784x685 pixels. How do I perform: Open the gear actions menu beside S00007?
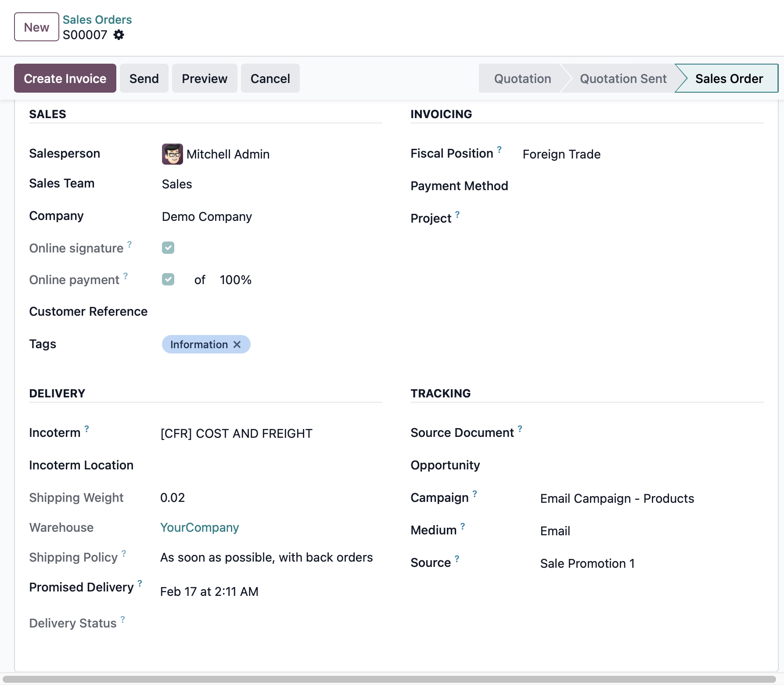[119, 35]
